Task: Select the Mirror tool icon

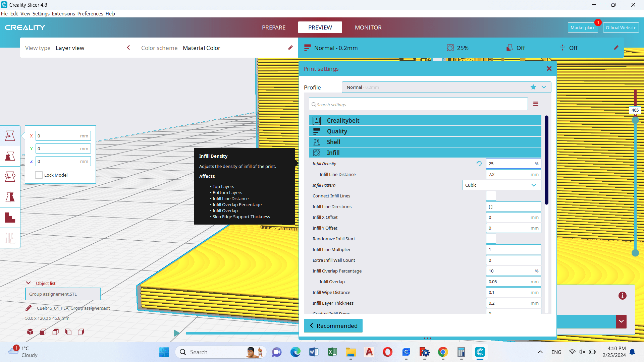Action: tap(10, 197)
